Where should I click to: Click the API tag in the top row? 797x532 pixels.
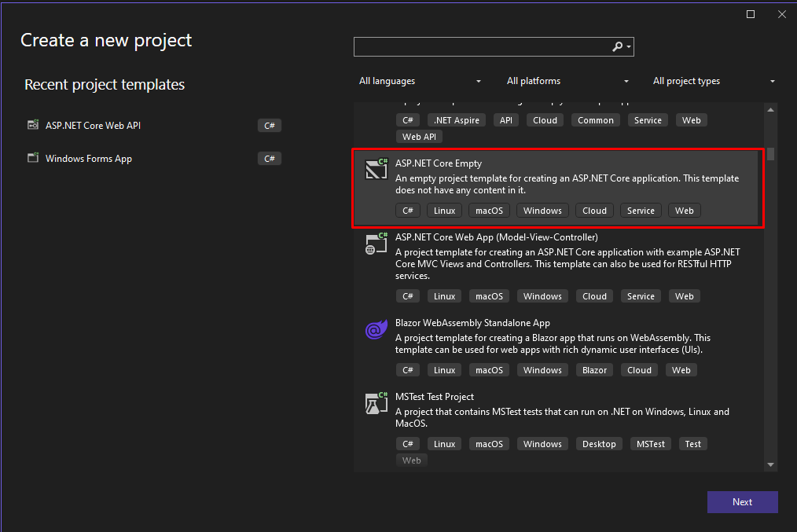pyautogui.click(x=505, y=120)
